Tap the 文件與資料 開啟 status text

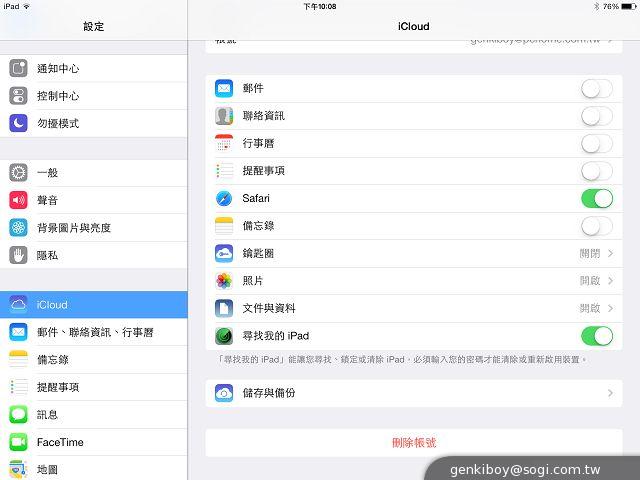coord(590,308)
